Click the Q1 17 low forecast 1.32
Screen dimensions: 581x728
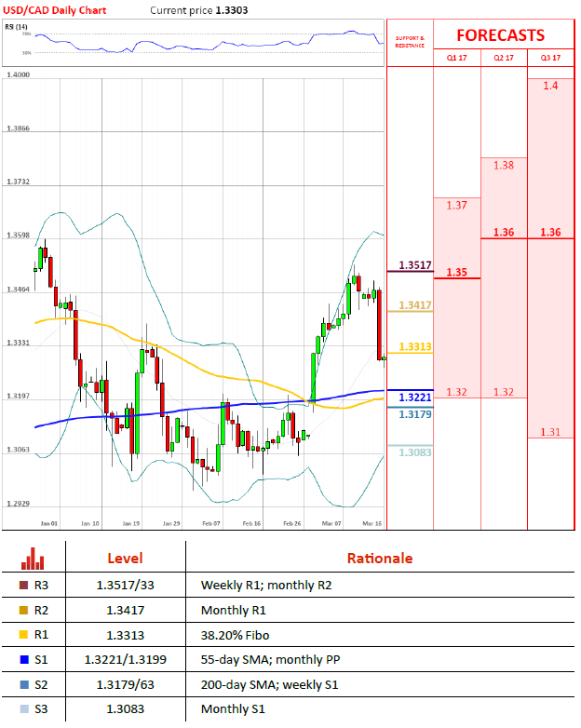pyautogui.click(x=456, y=392)
